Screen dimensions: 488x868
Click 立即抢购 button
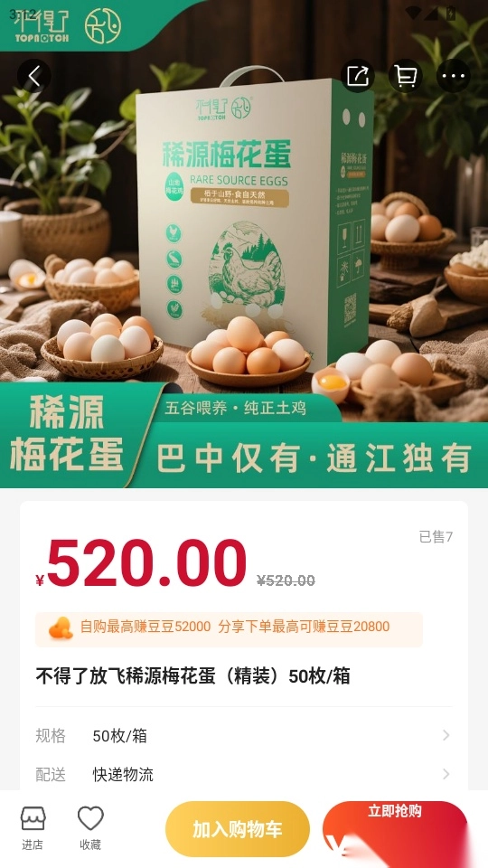(395, 829)
